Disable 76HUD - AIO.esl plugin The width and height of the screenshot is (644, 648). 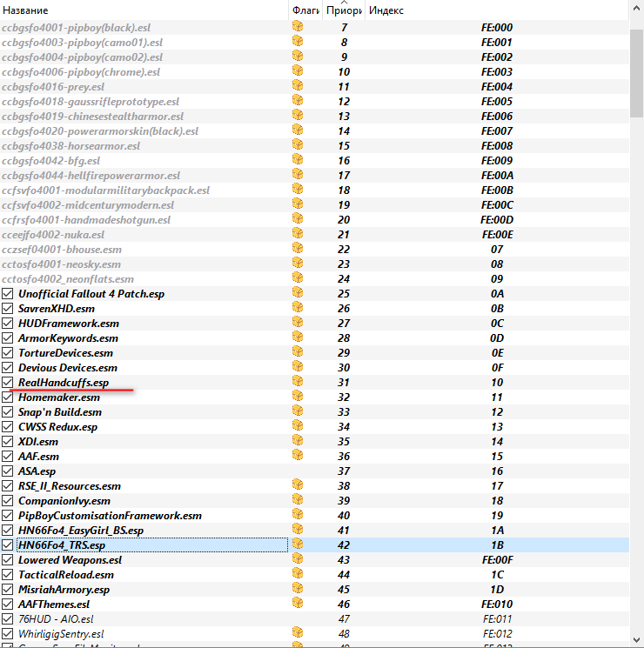click(x=8, y=619)
